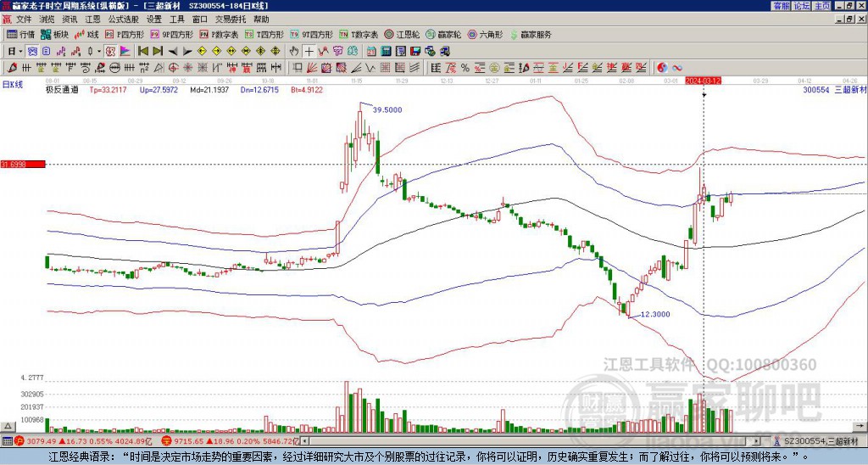Click the 主页 homepage button
Image resolution: width=868 pixels, height=465 pixels.
(822, 6)
